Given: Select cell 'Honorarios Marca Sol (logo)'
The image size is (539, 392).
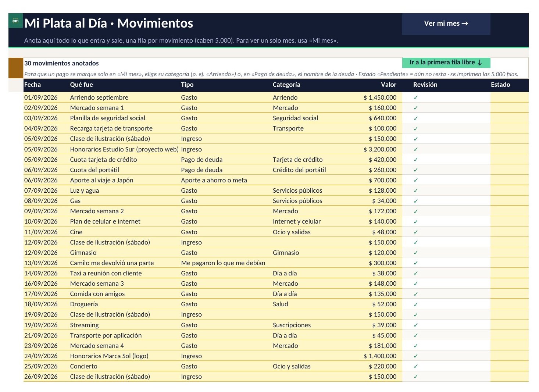Looking at the screenshot, I should (x=109, y=356).
